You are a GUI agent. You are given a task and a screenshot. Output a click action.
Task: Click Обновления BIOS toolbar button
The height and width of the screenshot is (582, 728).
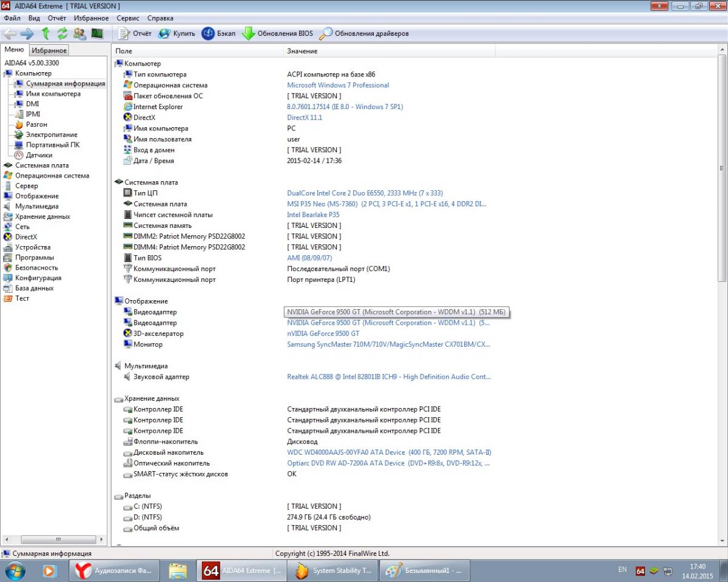(x=278, y=33)
